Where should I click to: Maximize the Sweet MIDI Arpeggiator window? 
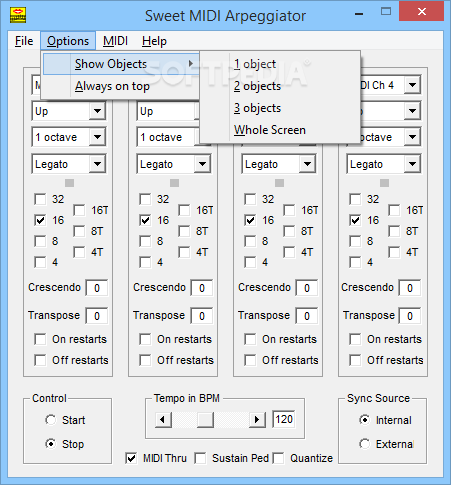(386, 12)
